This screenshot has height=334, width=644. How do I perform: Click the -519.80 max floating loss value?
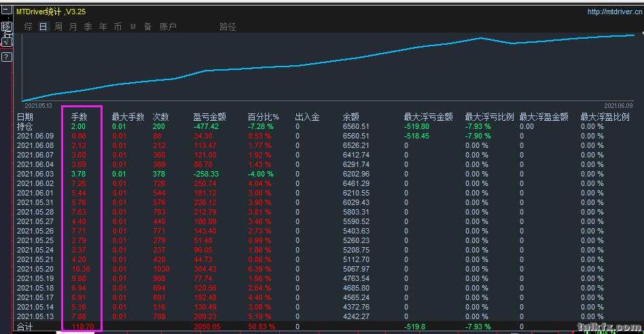coord(416,126)
